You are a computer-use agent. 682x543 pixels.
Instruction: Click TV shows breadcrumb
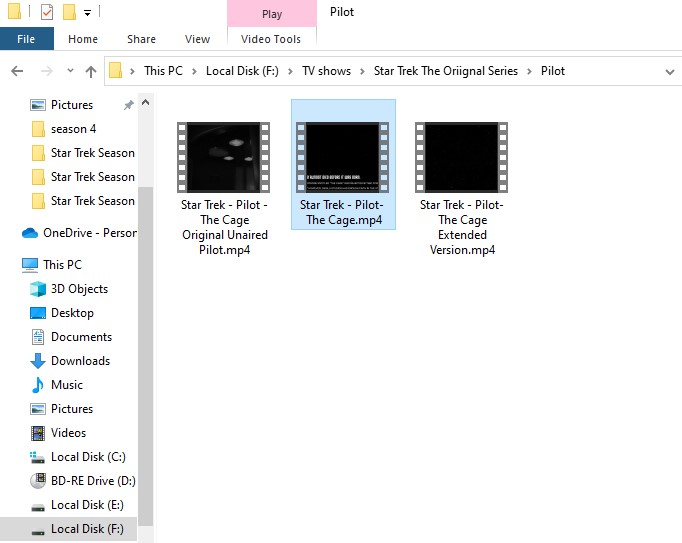click(x=327, y=71)
